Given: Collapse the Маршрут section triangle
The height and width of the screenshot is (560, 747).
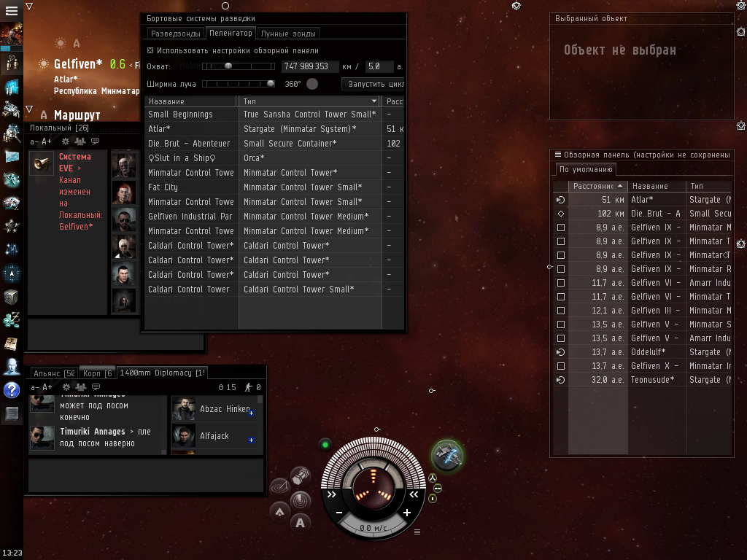Looking at the screenshot, I should click(x=29, y=109).
